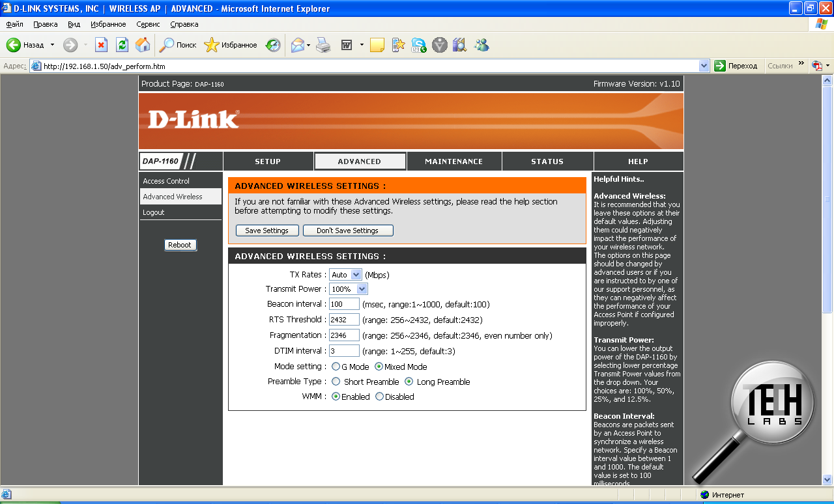Image resolution: width=834 pixels, height=504 pixels.
Task: Click the Don't Save Settings button
Action: [x=348, y=231]
